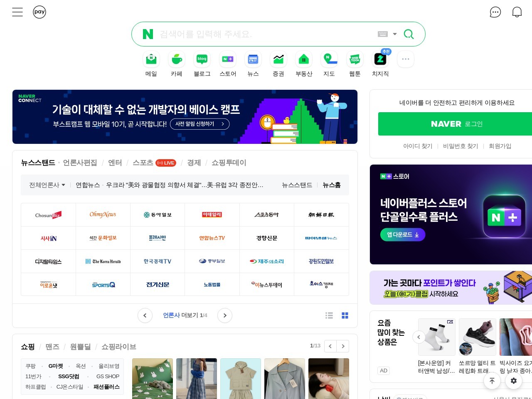Open the Naver Pay icon
Image resolution: width=532 pixels, height=399 pixels.
[x=39, y=12]
